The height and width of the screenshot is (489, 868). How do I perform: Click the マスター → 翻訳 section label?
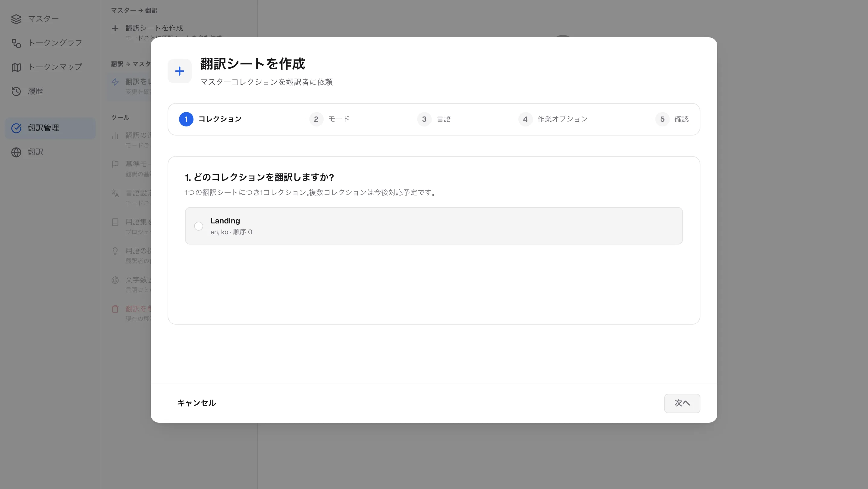[x=134, y=11]
